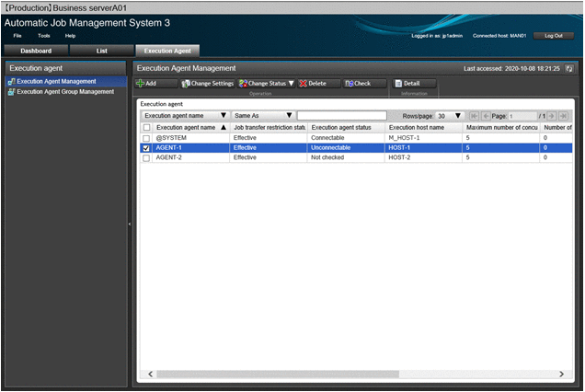Open the Rows/page dropdown
Viewport: 585px width, 392px height.
point(449,116)
